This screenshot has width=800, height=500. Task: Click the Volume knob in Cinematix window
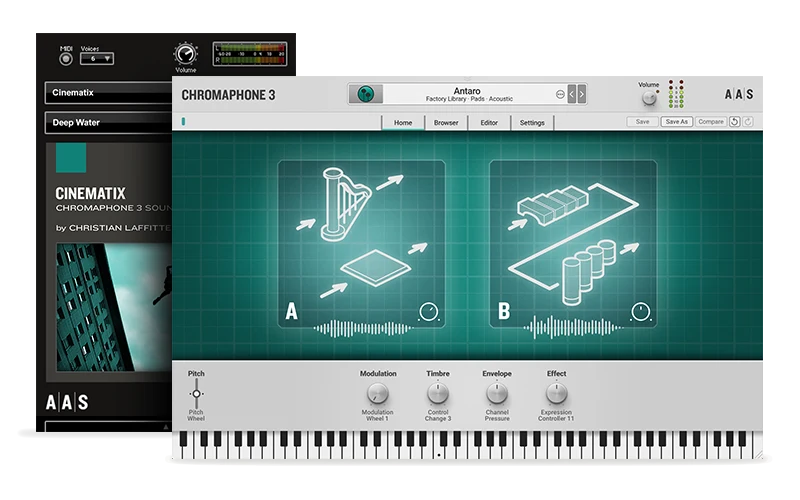tap(186, 54)
